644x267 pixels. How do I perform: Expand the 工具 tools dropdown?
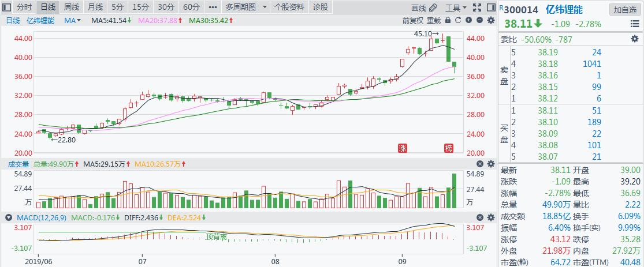pyautogui.click(x=456, y=7)
